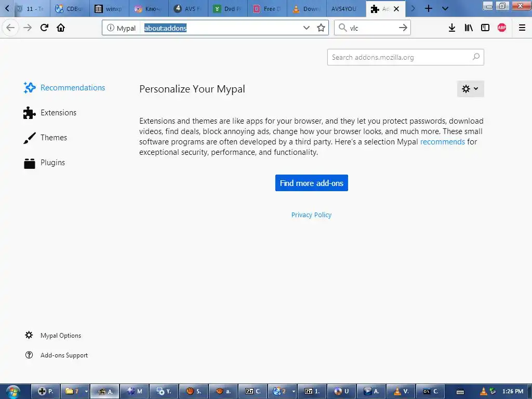Open the Plugins category

pyautogui.click(x=44, y=163)
